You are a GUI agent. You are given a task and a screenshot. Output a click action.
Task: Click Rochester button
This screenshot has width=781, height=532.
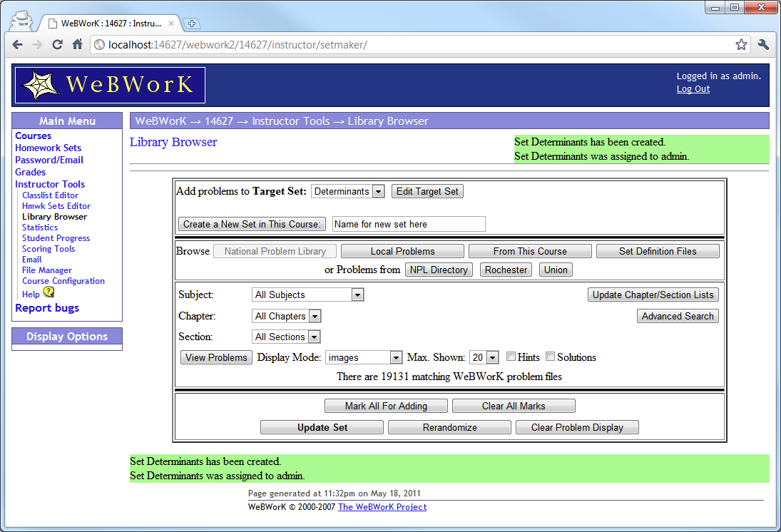(506, 270)
